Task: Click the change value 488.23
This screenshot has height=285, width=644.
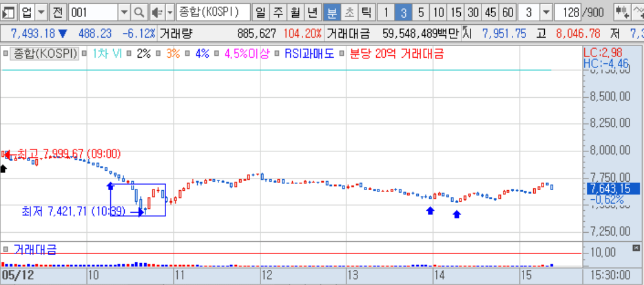Action: 95,33
